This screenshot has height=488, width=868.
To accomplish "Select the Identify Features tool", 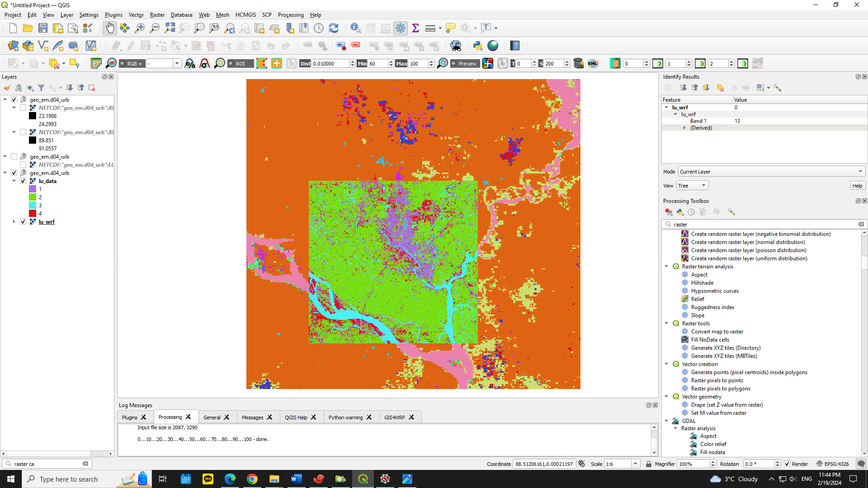I will 356,28.
